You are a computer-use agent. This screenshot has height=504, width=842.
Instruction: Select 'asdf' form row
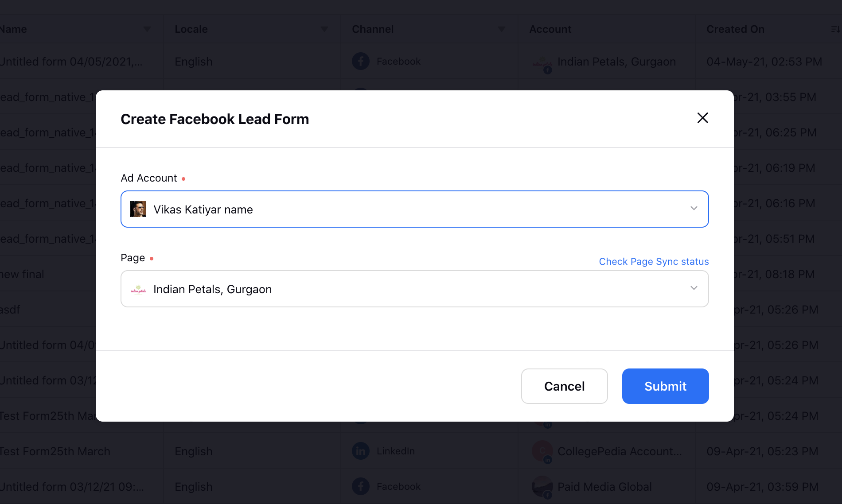tap(10, 310)
